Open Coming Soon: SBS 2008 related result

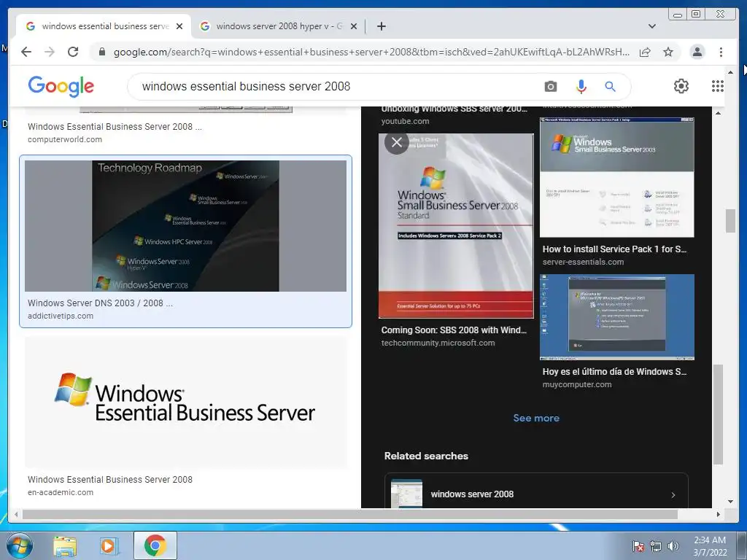[x=454, y=330]
